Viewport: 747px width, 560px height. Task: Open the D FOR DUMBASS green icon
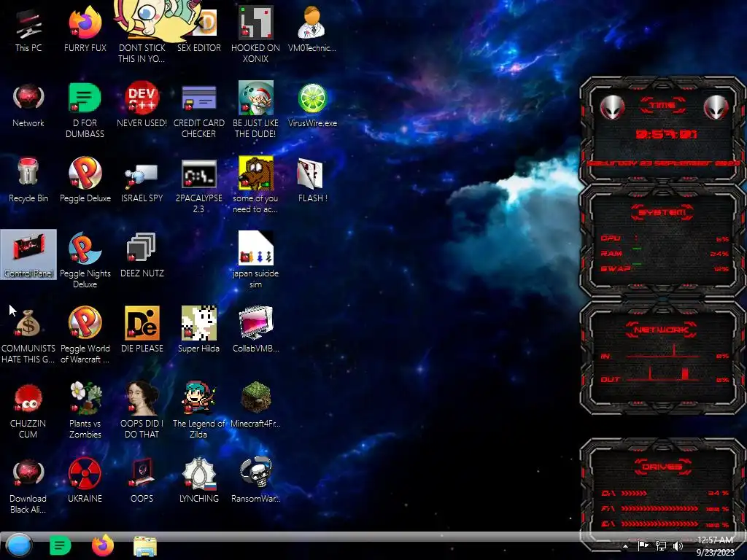pos(85,111)
